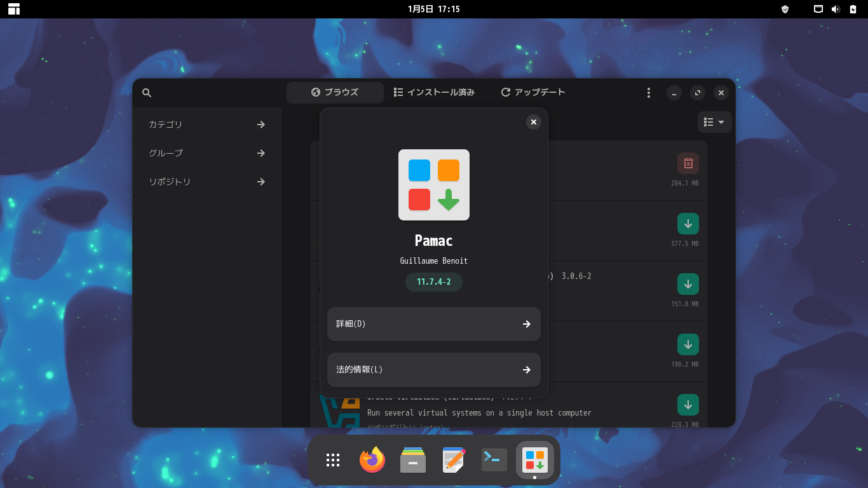Switch to the インストール済み tab
Screen dimensions: 868x488
434,93
